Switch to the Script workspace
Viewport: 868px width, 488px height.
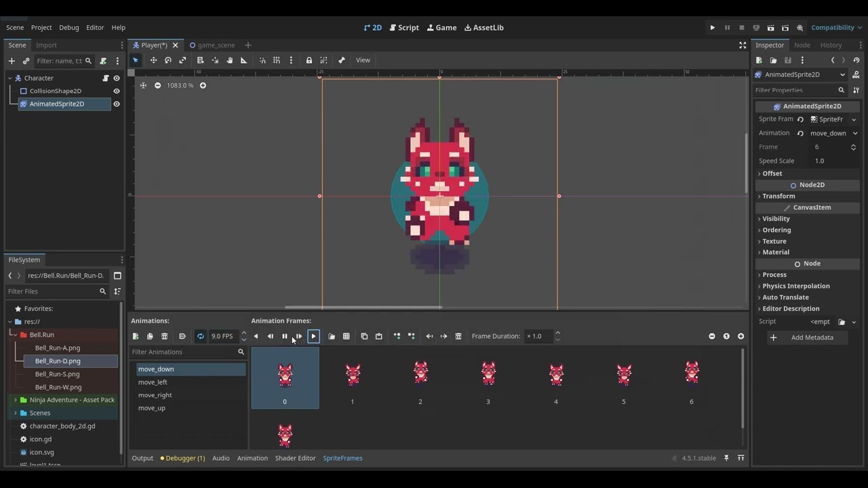pyautogui.click(x=404, y=28)
